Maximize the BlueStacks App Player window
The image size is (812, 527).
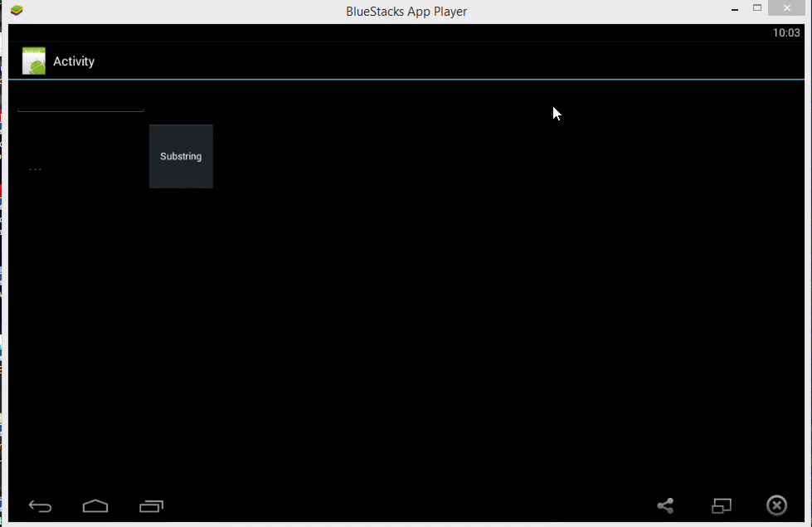click(757, 8)
